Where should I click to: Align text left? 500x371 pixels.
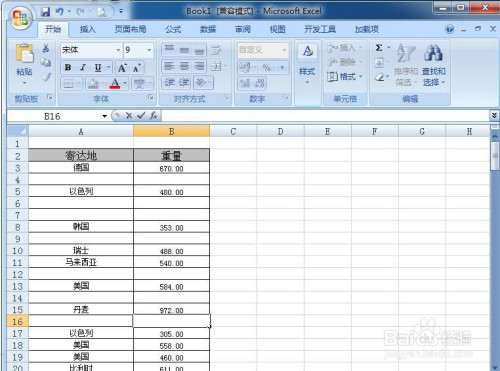pyautogui.click(x=169, y=66)
